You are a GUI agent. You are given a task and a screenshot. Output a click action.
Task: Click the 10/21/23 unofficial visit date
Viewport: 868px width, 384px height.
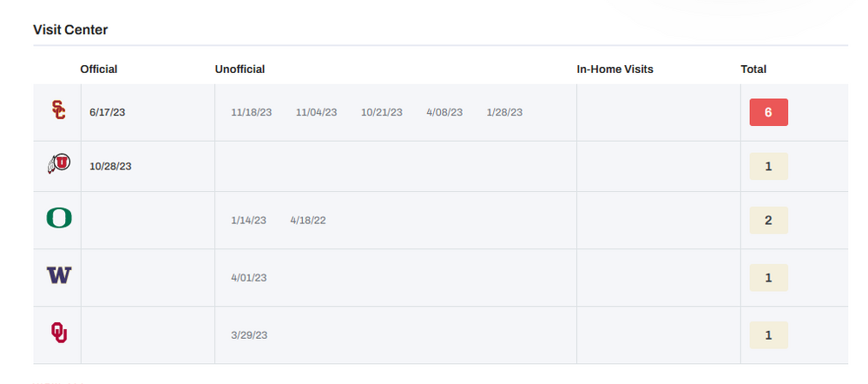[x=382, y=112]
